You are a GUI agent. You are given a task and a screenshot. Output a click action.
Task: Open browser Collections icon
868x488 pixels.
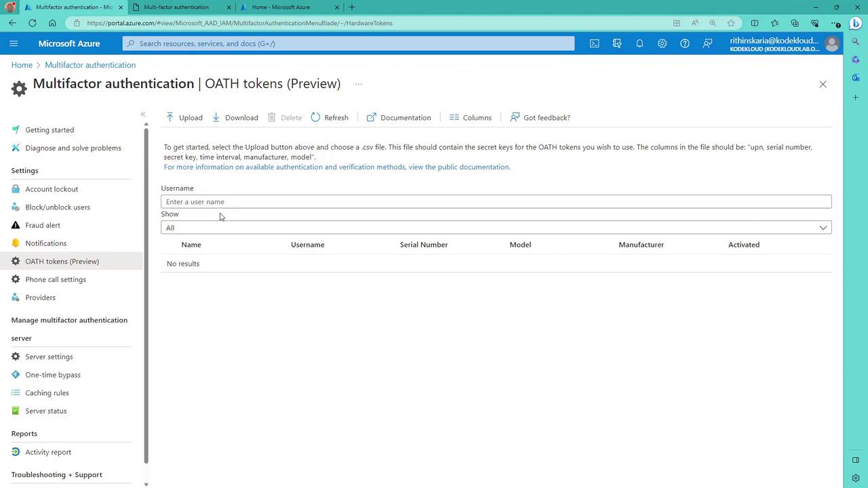pos(795,23)
